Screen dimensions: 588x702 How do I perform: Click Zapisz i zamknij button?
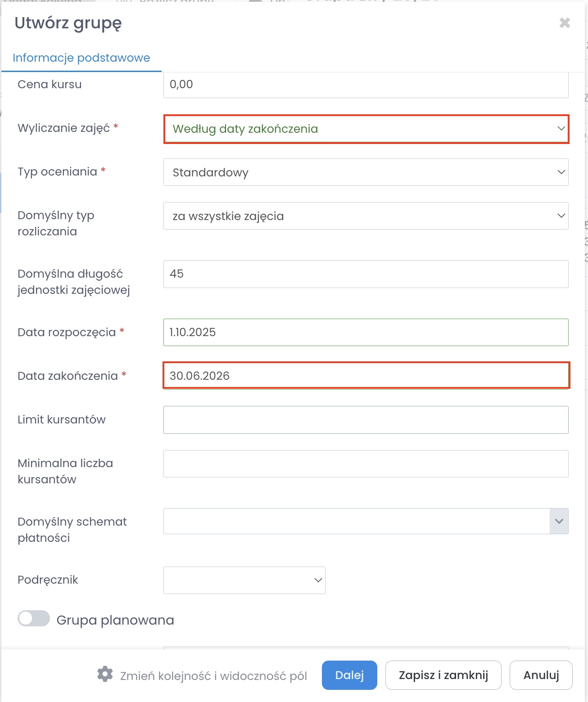coord(443,675)
